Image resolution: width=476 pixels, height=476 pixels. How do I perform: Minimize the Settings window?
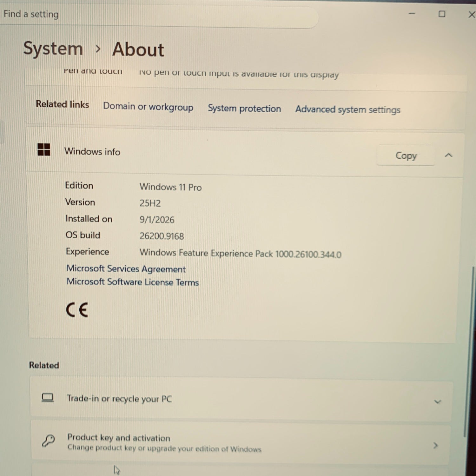click(412, 14)
